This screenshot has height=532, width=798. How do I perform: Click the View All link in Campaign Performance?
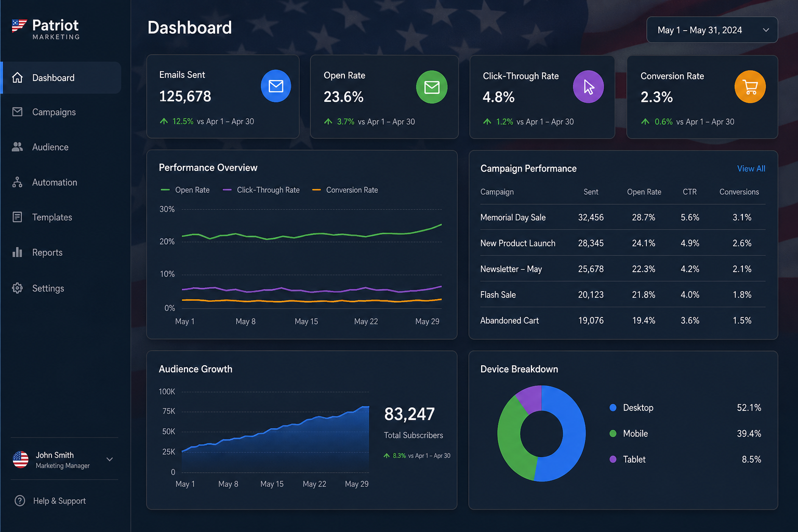tap(751, 168)
